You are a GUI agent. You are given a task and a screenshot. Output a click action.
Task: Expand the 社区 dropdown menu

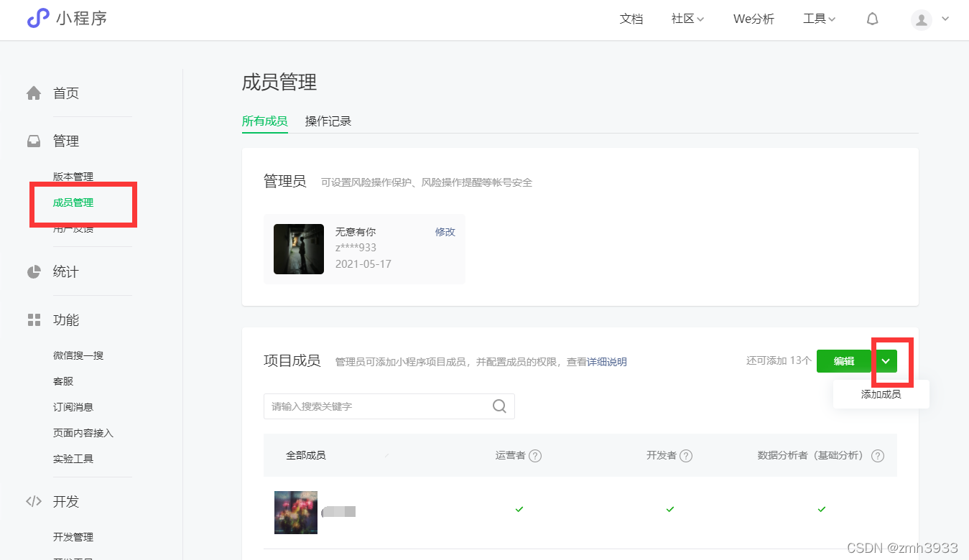(687, 19)
